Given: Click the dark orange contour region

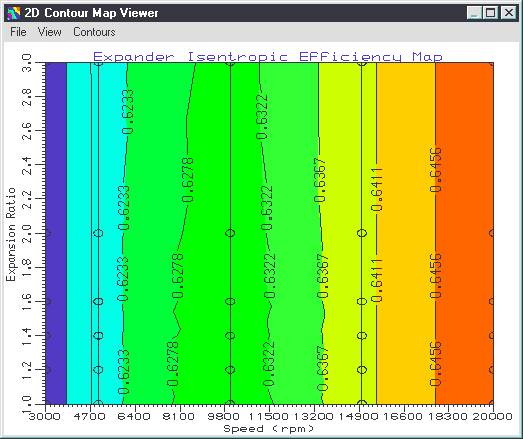Looking at the screenshot, I should pyautogui.click(x=464, y=234).
